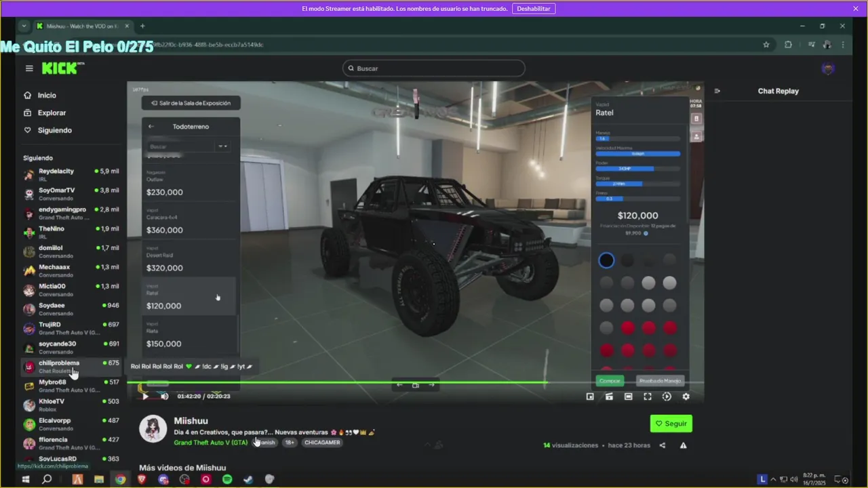Open Reydelacity channel in the sidebar
This screenshot has width=868, height=488.
click(x=71, y=174)
